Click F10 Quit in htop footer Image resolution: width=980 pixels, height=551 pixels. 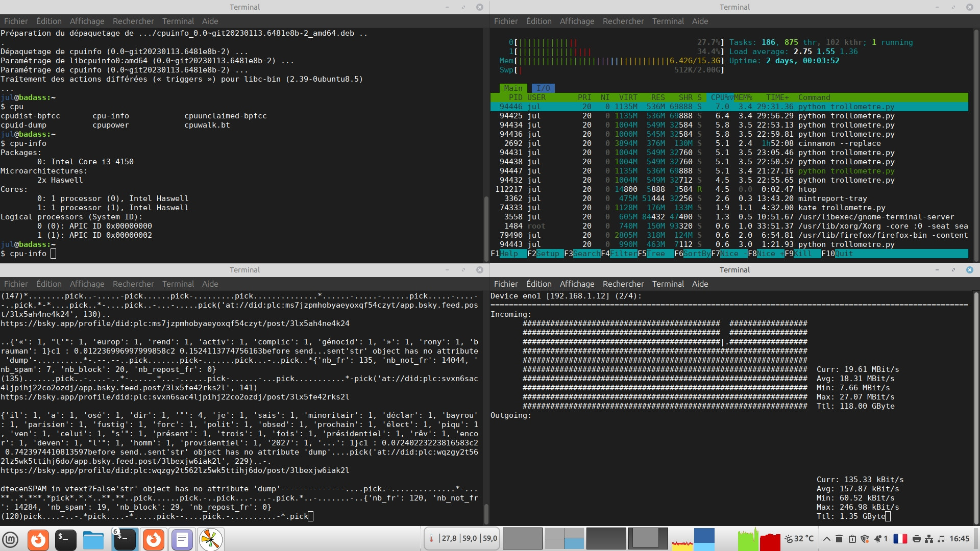837,254
